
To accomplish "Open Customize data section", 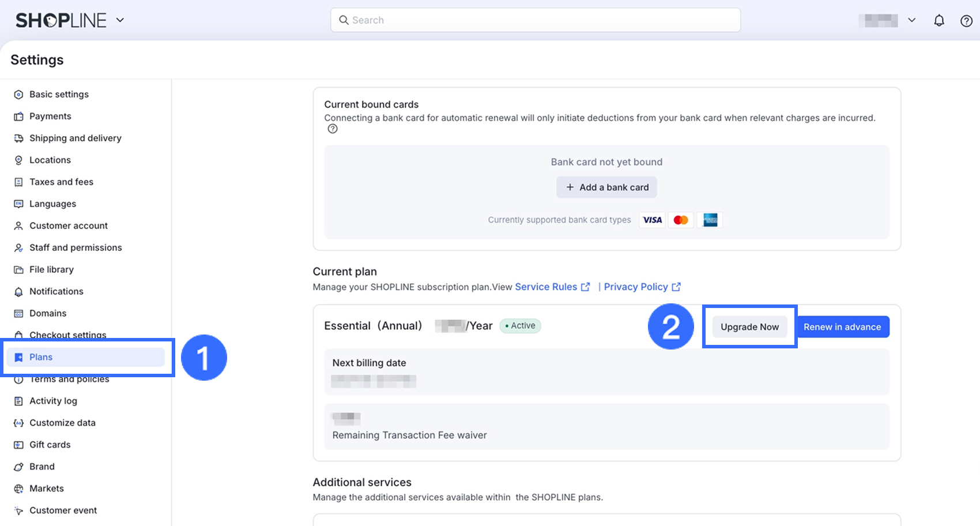I will (62, 423).
